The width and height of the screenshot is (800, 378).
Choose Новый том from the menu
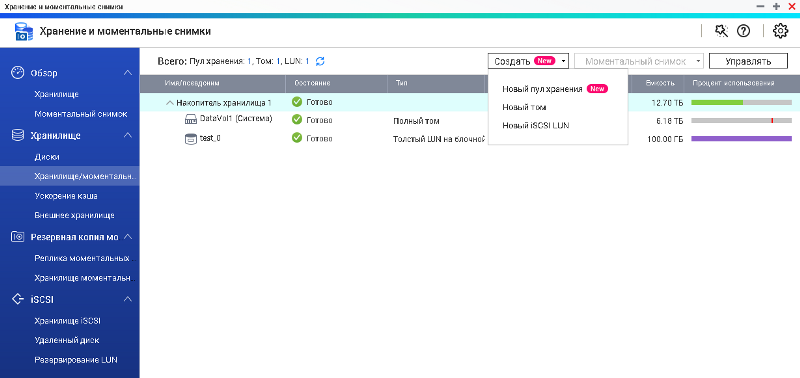(x=524, y=107)
